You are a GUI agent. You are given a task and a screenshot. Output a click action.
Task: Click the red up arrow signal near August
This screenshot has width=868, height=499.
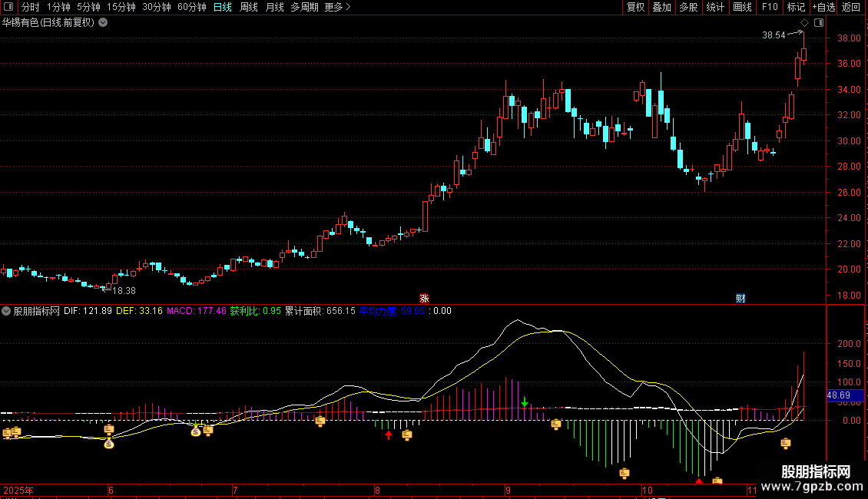[389, 435]
